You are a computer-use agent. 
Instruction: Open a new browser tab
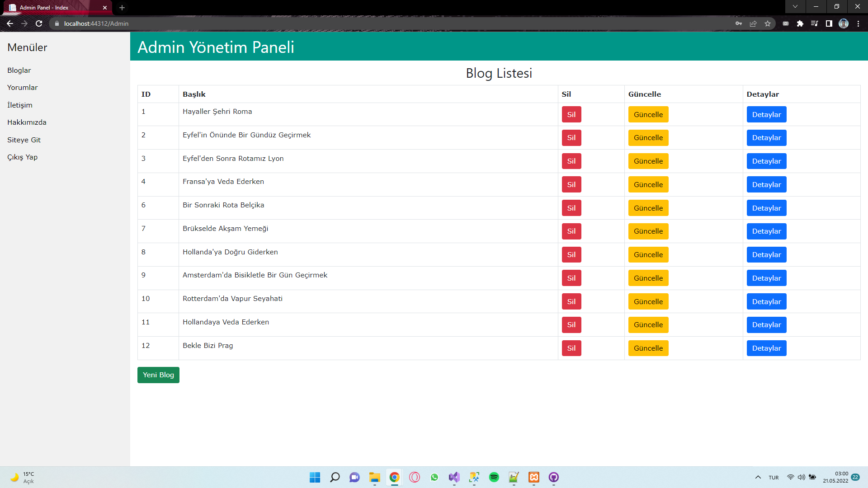tap(122, 8)
